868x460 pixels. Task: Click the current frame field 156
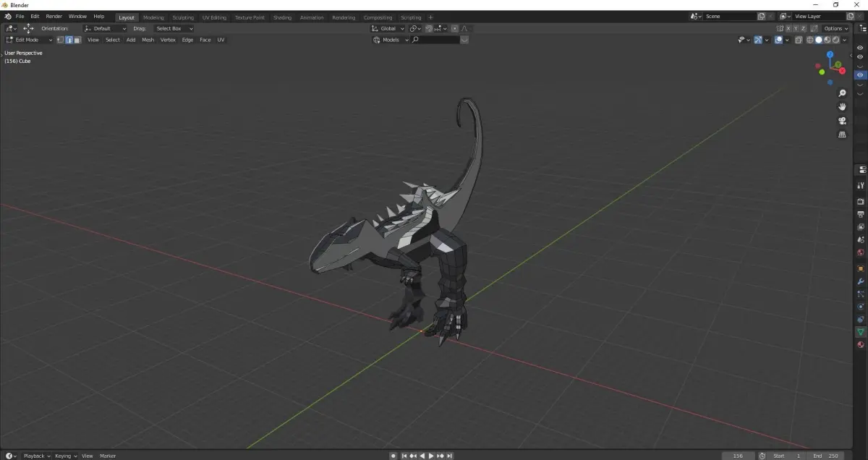[x=738, y=456]
